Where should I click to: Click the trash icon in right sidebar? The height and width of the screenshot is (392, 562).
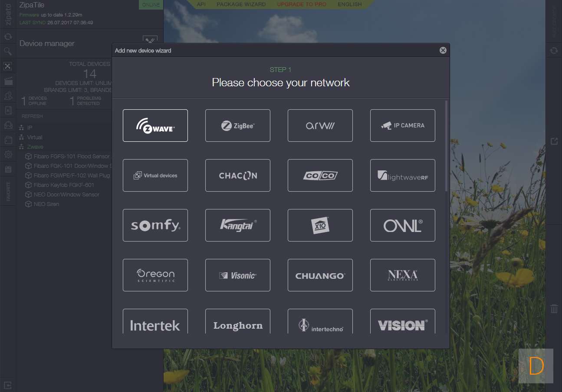(x=554, y=309)
